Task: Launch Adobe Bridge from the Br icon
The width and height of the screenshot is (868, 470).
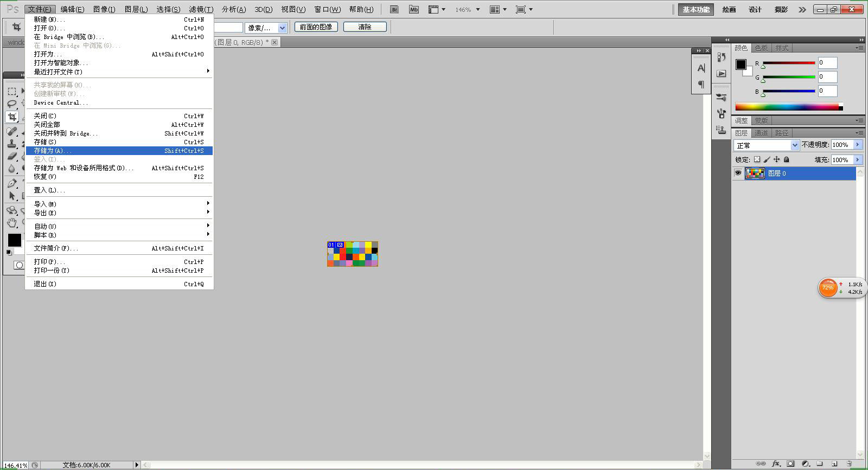Action: tap(394, 9)
